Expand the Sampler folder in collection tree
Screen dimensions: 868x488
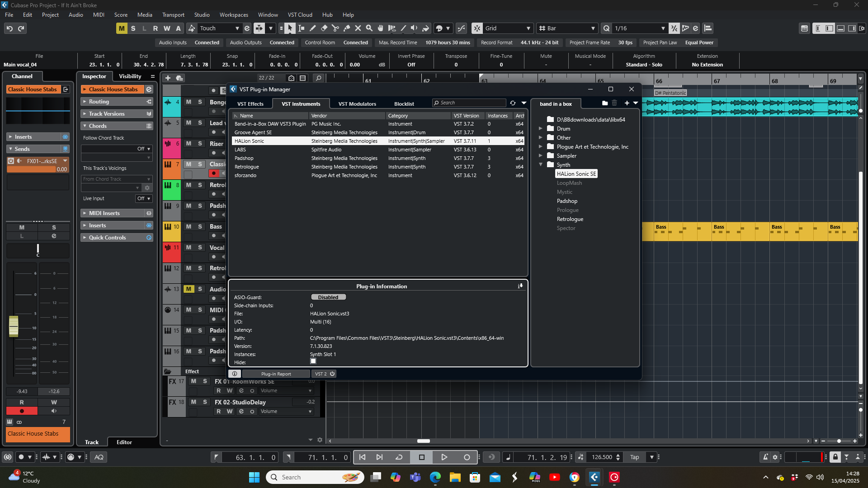pyautogui.click(x=540, y=155)
